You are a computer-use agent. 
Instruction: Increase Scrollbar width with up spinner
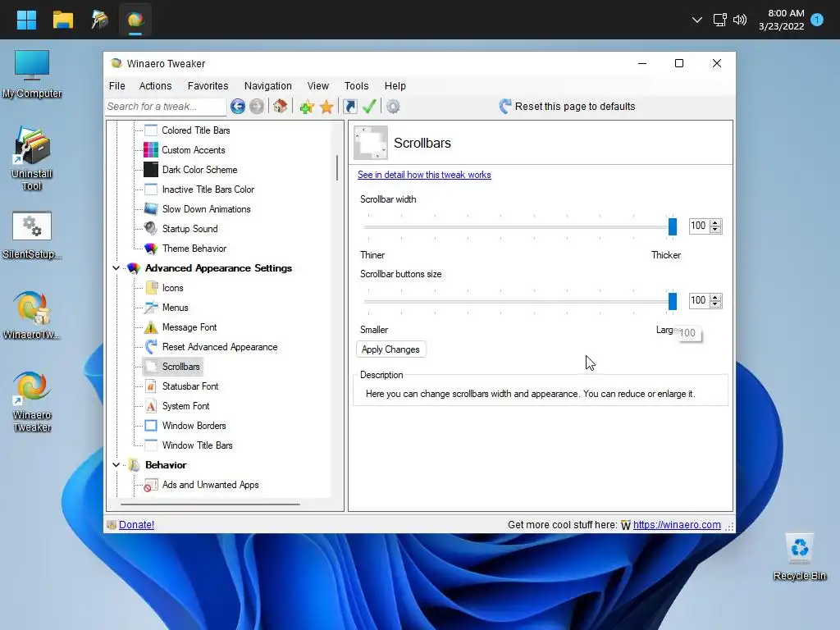pyautogui.click(x=715, y=222)
